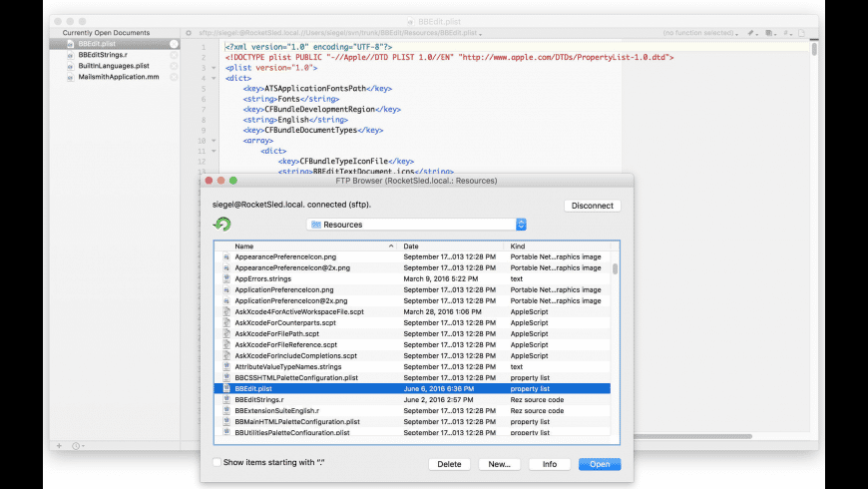
Task: Close BBEditStrings.r using its sidebar x icon
Action: coord(174,55)
